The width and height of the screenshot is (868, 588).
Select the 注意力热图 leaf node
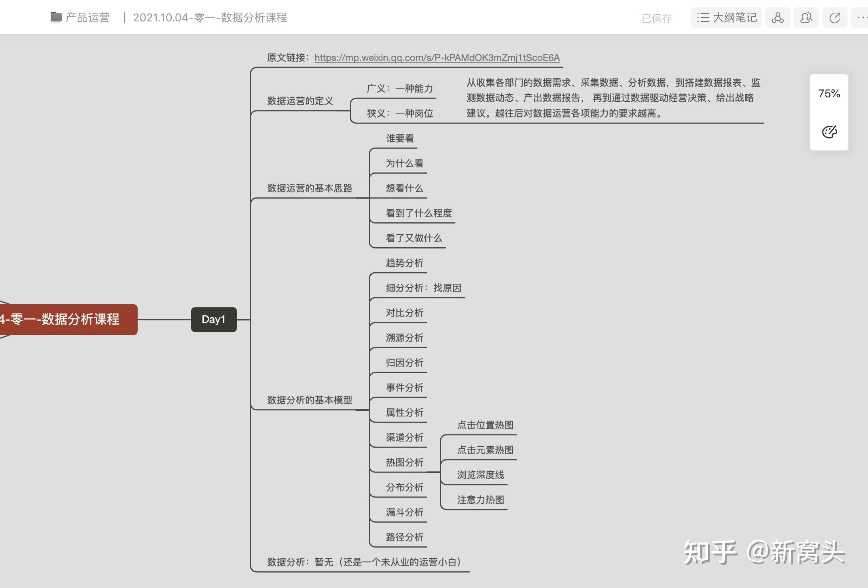coord(481,500)
